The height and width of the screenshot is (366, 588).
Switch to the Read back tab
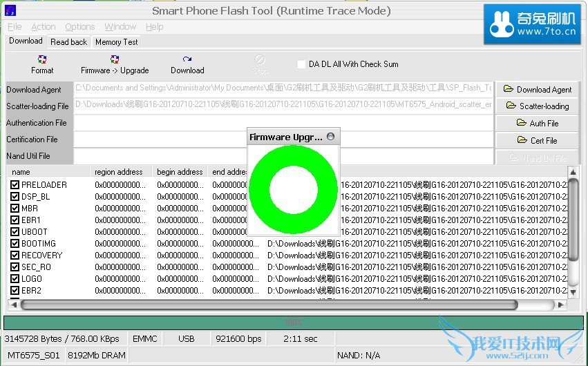click(x=68, y=42)
